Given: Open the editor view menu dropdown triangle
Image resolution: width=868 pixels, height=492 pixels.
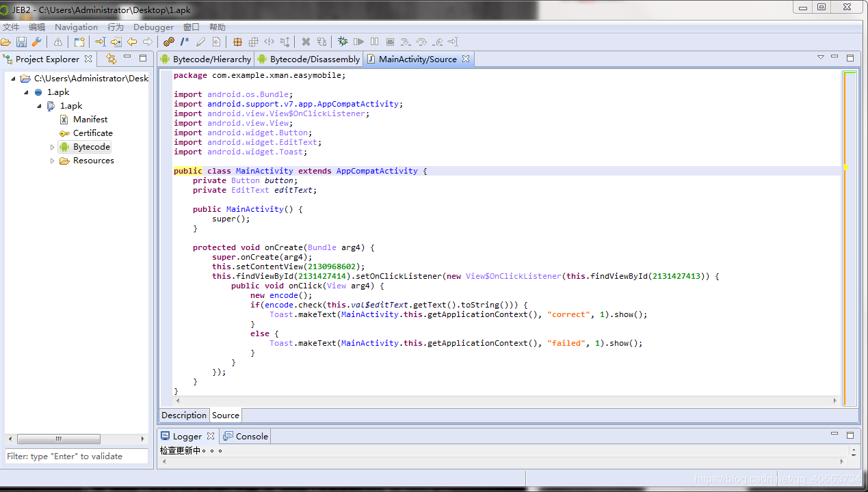Looking at the screenshot, I should tap(821, 57).
